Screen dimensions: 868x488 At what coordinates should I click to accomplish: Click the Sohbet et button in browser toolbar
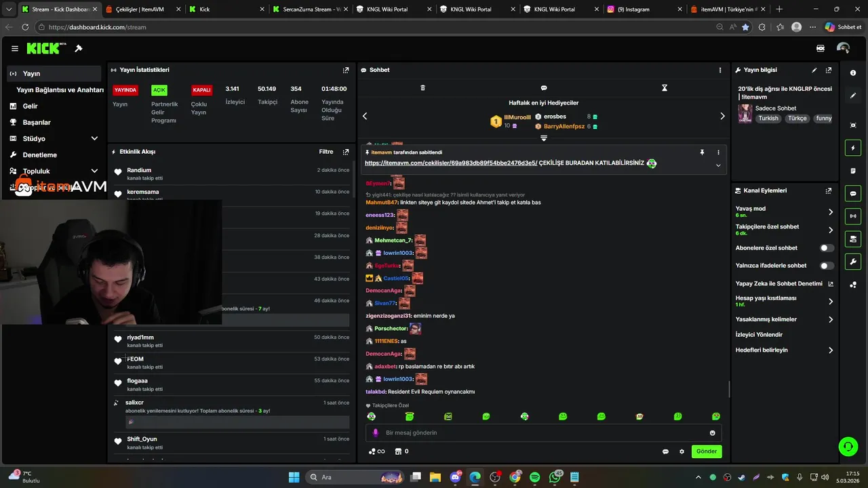pos(843,27)
